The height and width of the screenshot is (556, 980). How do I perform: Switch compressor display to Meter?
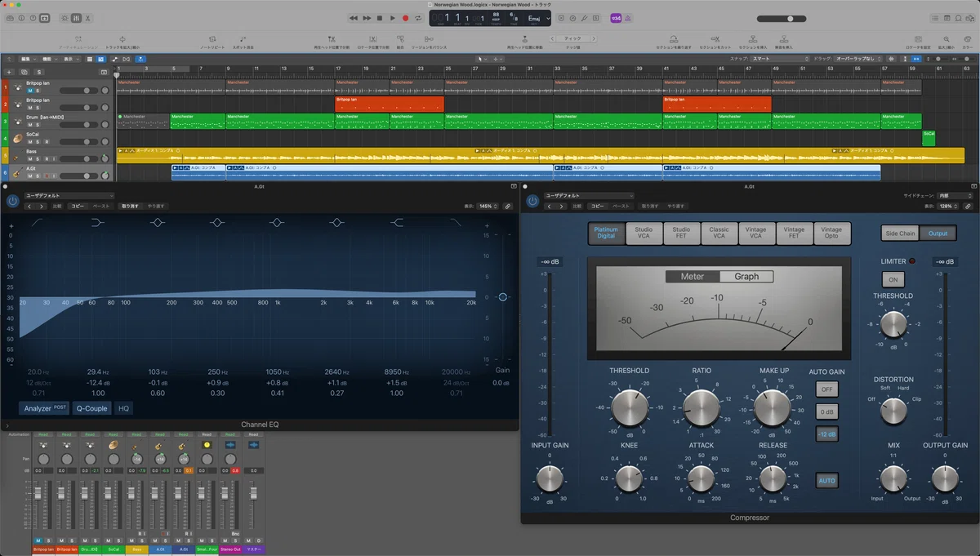(693, 277)
